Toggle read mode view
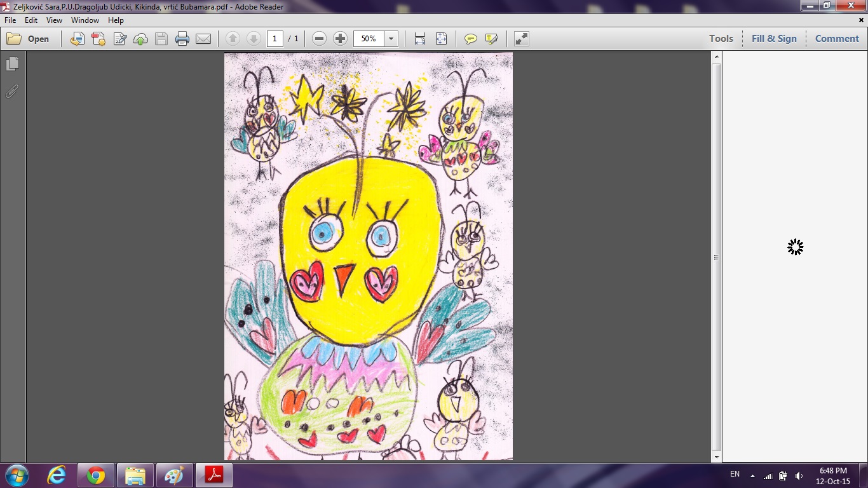868x488 pixels. (x=521, y=39)
